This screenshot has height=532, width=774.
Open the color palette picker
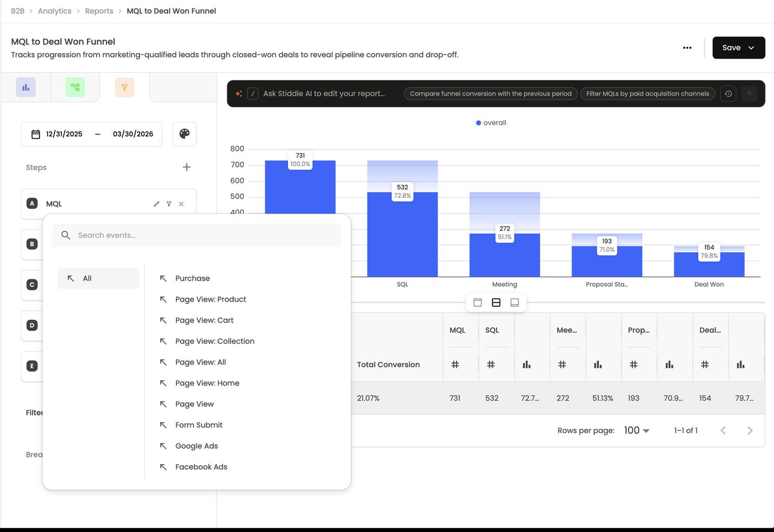[185, 134]
